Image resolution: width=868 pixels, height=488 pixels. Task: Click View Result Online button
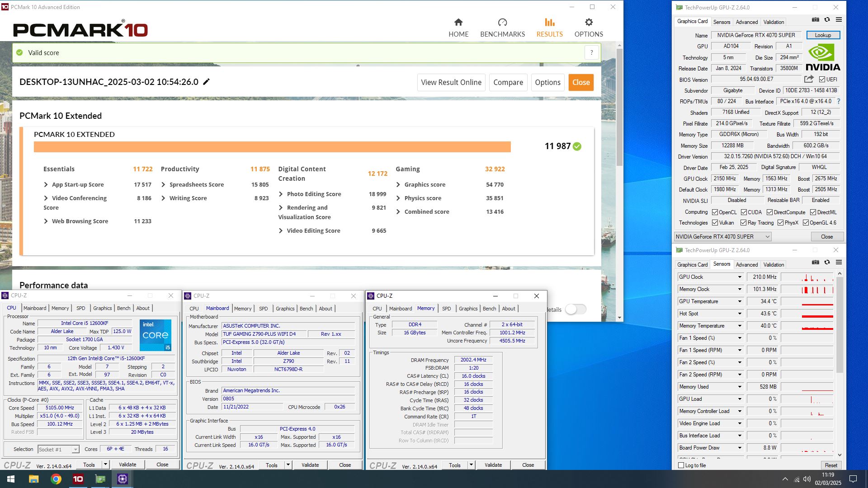tap(451, 82)
